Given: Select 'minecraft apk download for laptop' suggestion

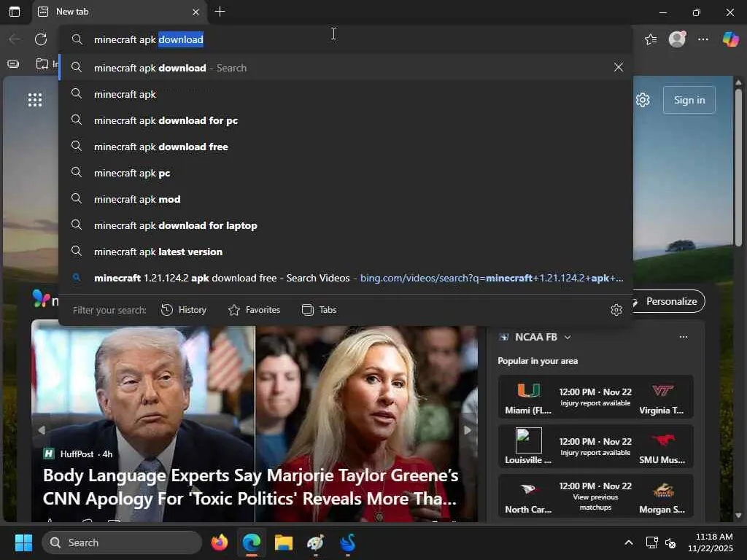Looking at the screenshot, I should click(x=346, y=225).
